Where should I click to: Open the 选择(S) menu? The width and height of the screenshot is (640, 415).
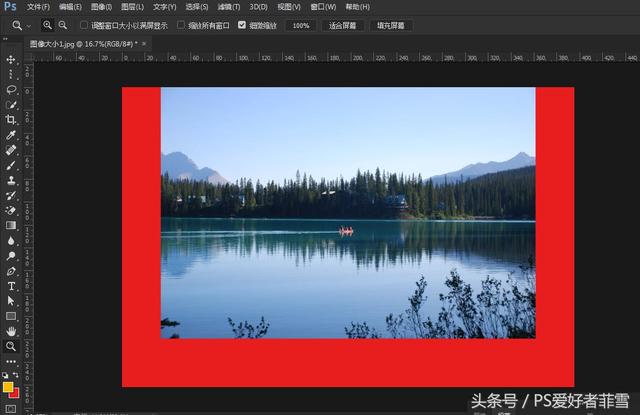pos(197,7)
